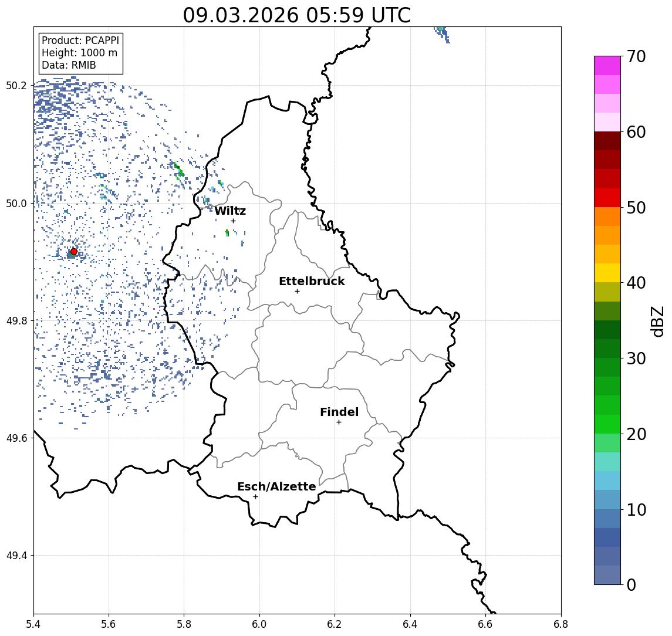Click the 5.6 longitude tick label

point(109,624)
